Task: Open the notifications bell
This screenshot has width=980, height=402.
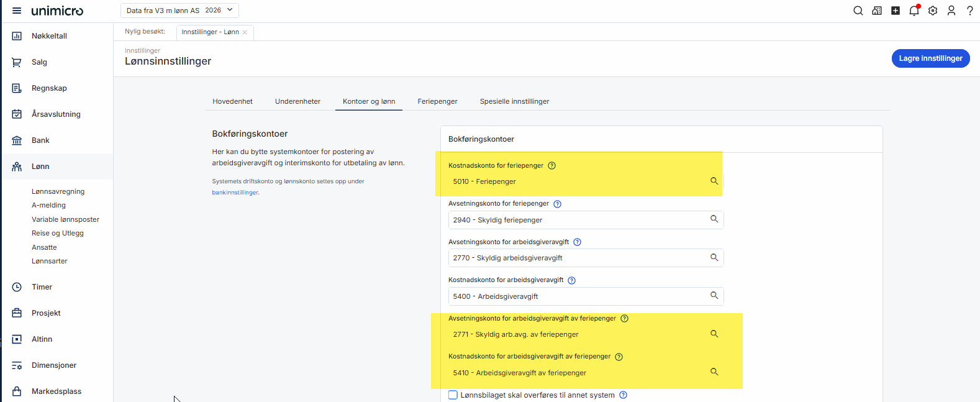Action: click(914, 11)
